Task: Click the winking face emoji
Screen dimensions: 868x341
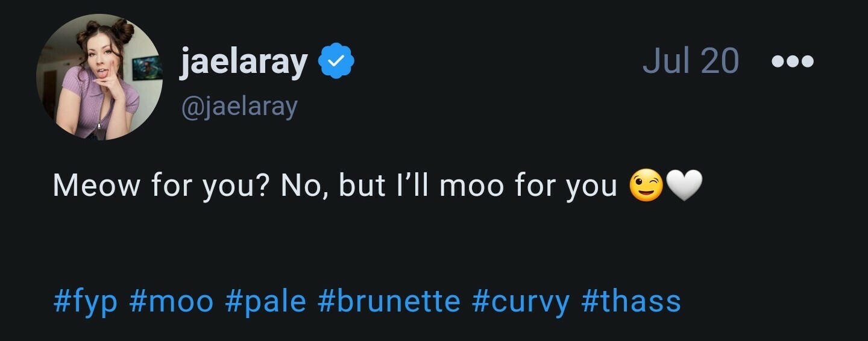Action: (646, 186)
